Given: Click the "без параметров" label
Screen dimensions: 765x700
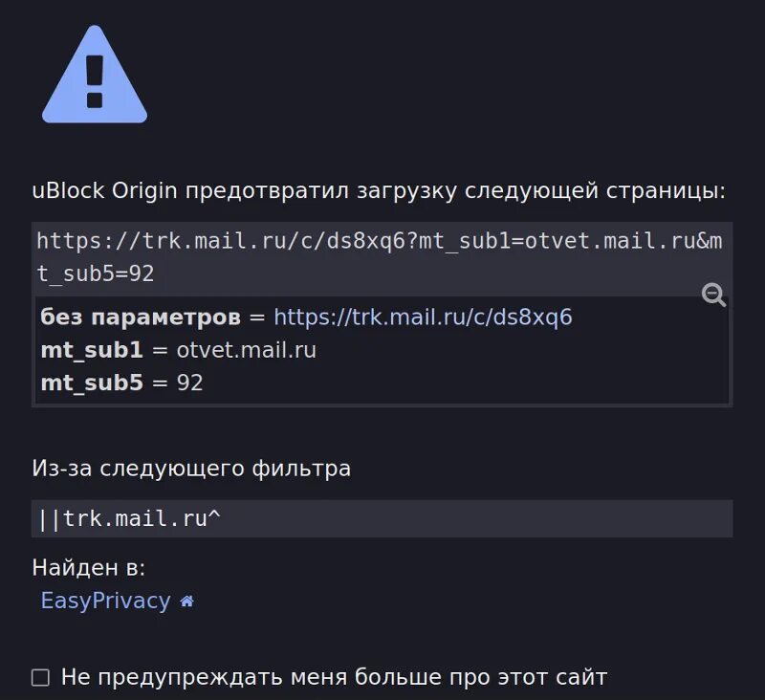Looking at the screenshot, I should (x=140, y=317).
